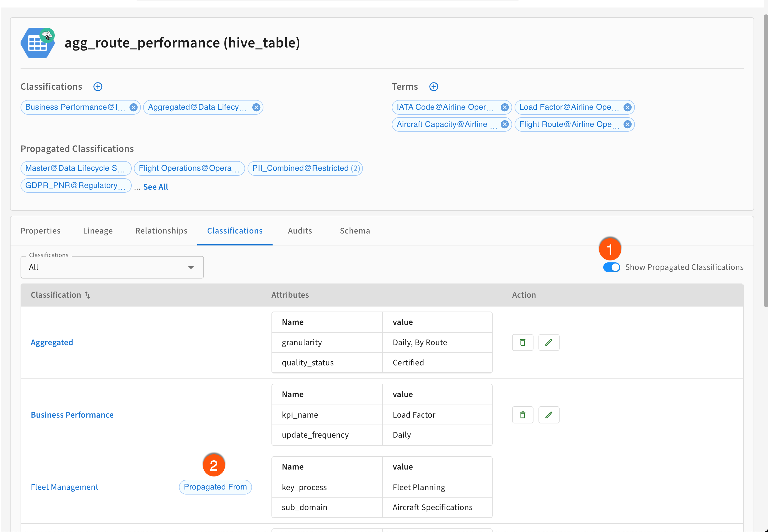Remove Aggregated classification chip
Viewport: 768px width, 532px height.
click(256, 107)
